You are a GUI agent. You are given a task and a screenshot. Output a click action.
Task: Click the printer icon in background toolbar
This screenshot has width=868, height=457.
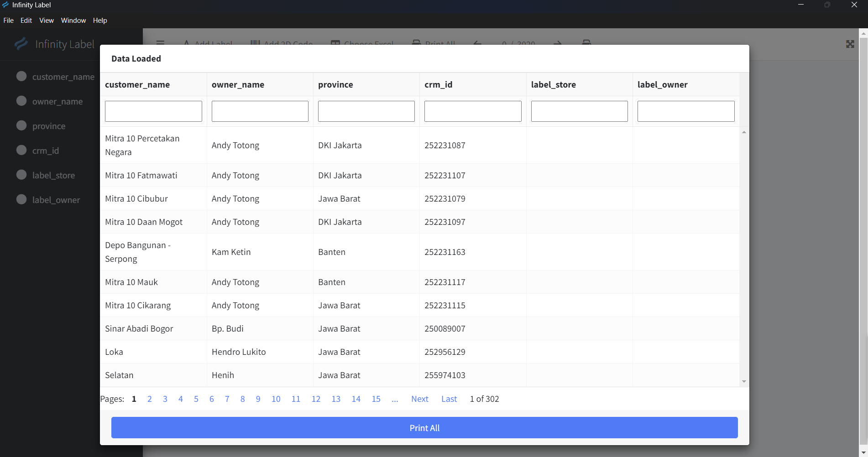tap(586, 42)
